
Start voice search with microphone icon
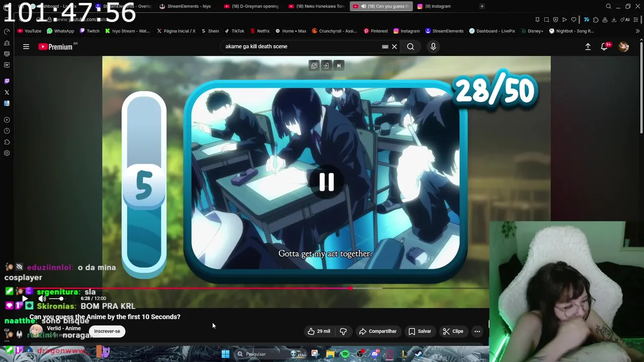click(x=433, y=47)
